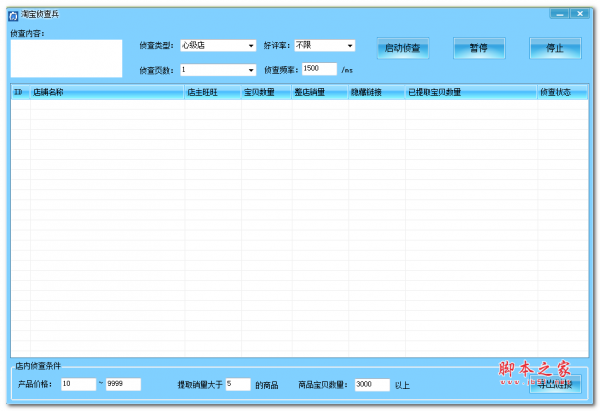Image resolution: width=600 pixels, height=411 pixels.
Task: Click the 侦查状态 column header
Action: tap(562, 92)
